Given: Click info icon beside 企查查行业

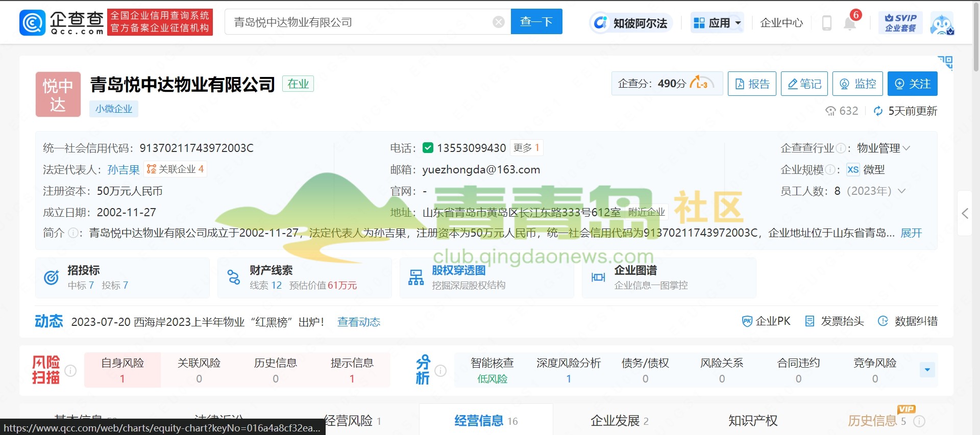Looking at the screenshot, I should (x=840, y=148).
